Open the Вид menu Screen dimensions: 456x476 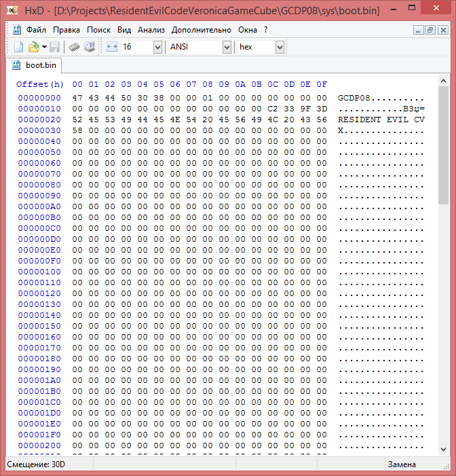pyautogui.click(x=124, y=30)
